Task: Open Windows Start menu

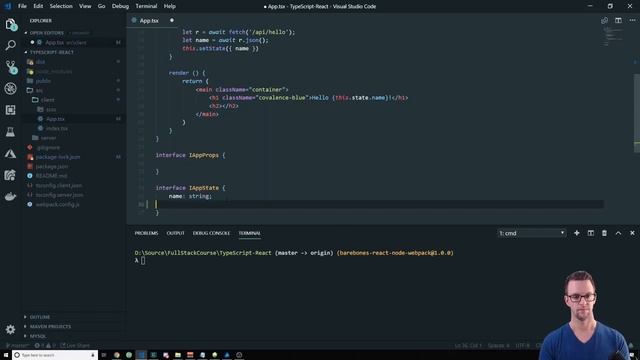Action: tap(6, 355)
